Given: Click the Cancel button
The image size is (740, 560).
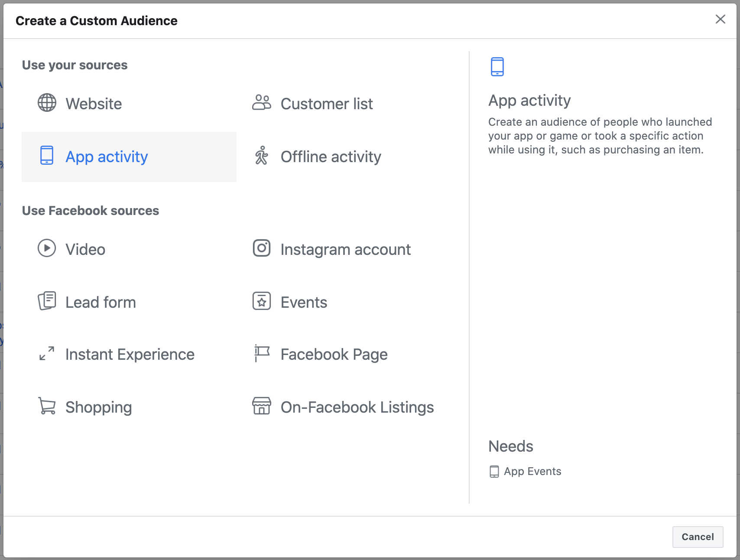Looking at the screenshot, I should pos(698,537).
